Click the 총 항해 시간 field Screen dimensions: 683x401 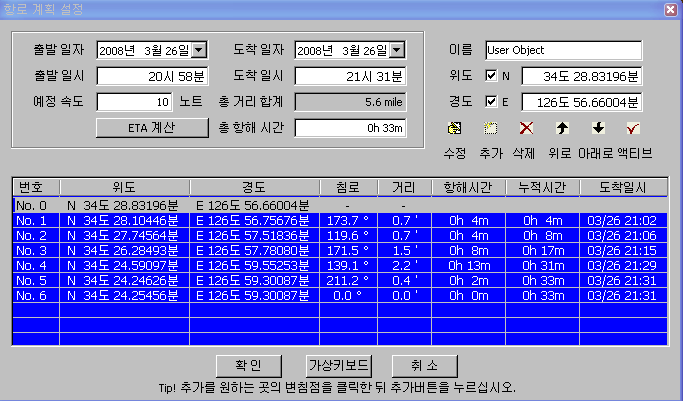pyautogui.click(x=350, y=128)
